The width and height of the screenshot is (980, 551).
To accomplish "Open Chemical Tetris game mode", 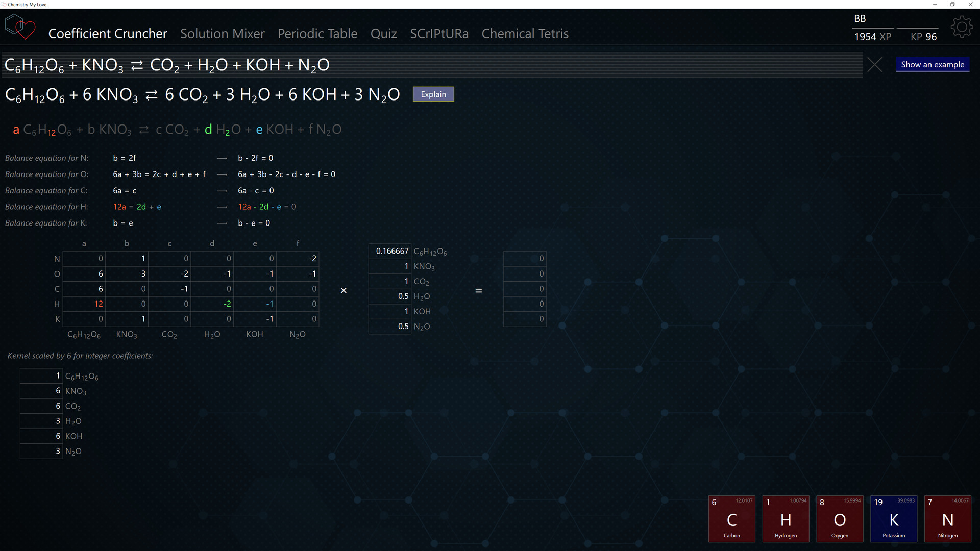I will (x=524, y=33).
